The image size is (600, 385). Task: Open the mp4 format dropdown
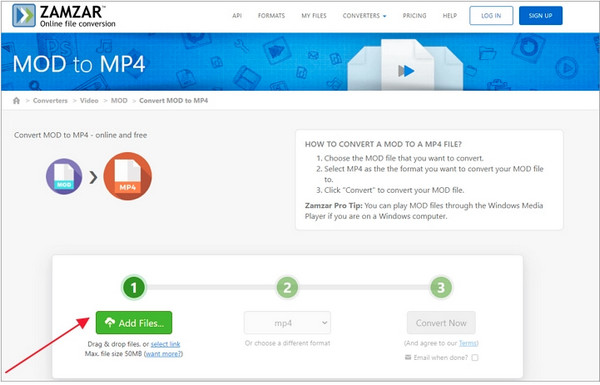tap(287, 323)
